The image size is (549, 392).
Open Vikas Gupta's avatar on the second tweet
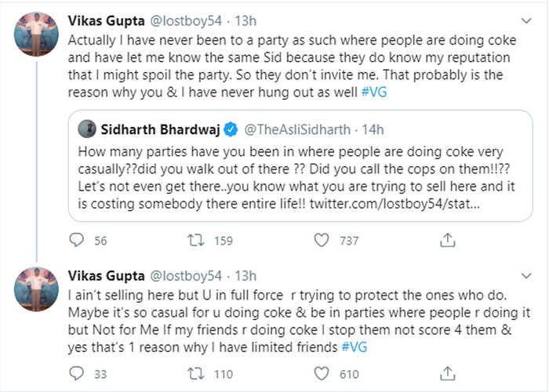point(36,289)
